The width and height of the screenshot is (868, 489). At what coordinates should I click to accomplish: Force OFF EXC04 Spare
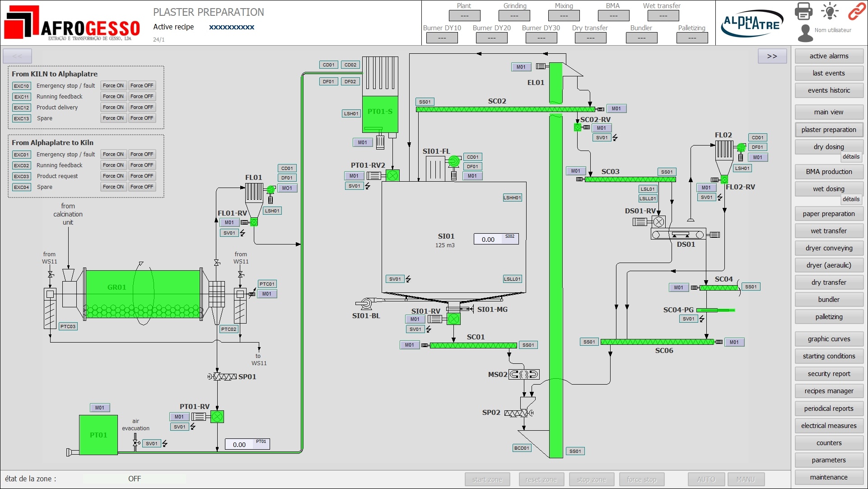click(x=142, y=187)
